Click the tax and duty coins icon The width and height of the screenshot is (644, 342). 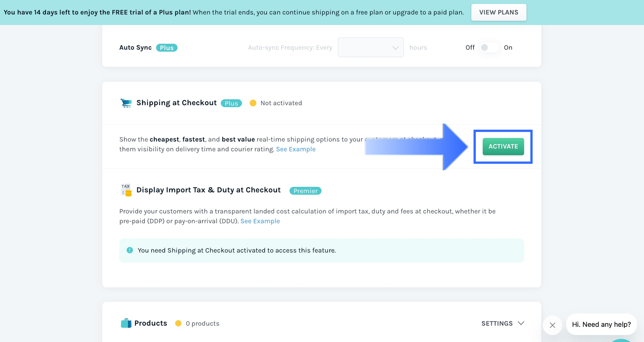[x=126, y=190]
